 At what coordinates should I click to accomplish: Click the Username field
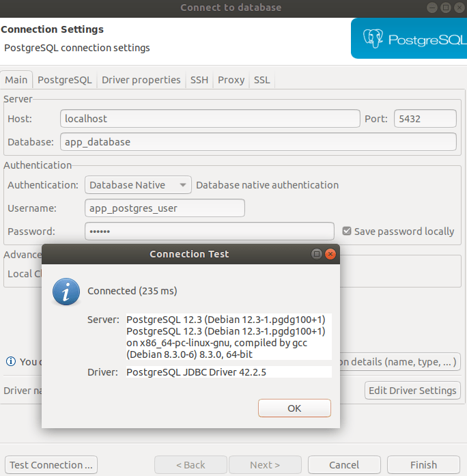tap(165, 208)
